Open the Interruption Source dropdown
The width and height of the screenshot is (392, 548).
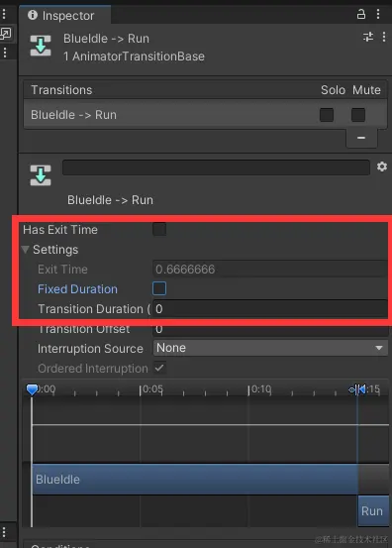click(270, 348)
